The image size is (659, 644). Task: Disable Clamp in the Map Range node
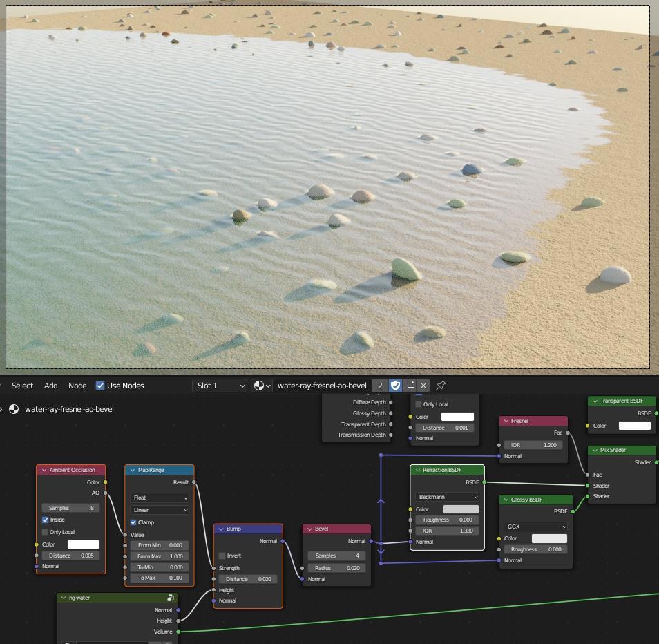click(134, 522)
